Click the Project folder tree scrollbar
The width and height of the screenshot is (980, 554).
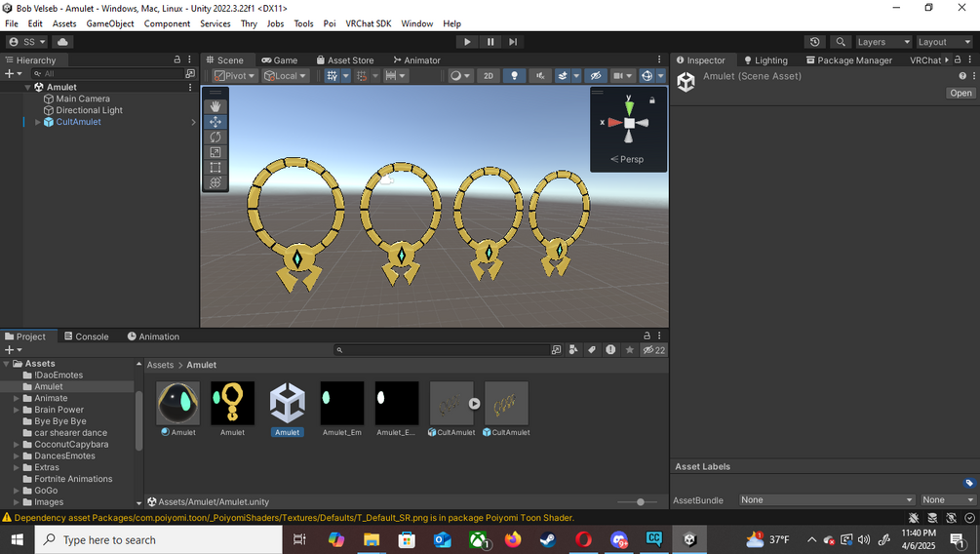pyautogui.click(x=138, y=420)
